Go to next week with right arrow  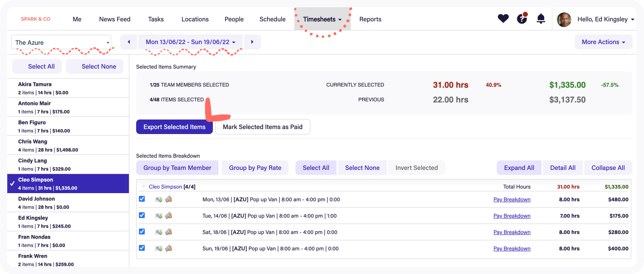(x=252, y=42)
